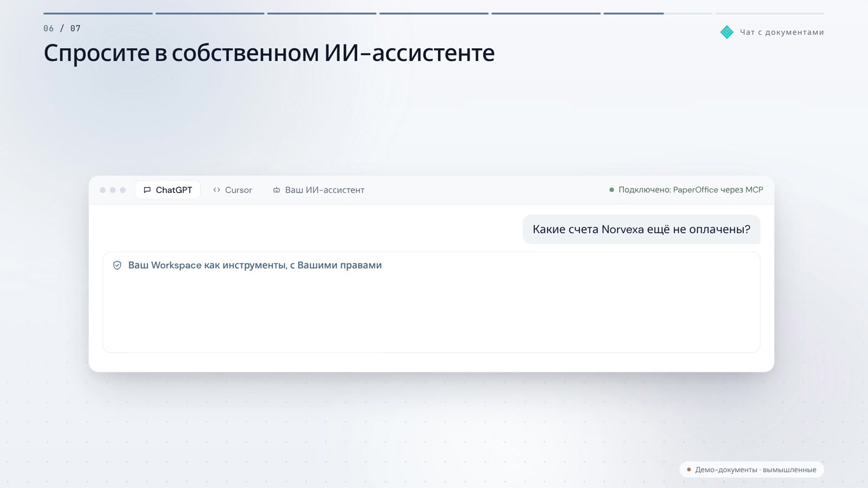Click the Подключено: PaperOffice через MCP status

[x=686, y=190]
